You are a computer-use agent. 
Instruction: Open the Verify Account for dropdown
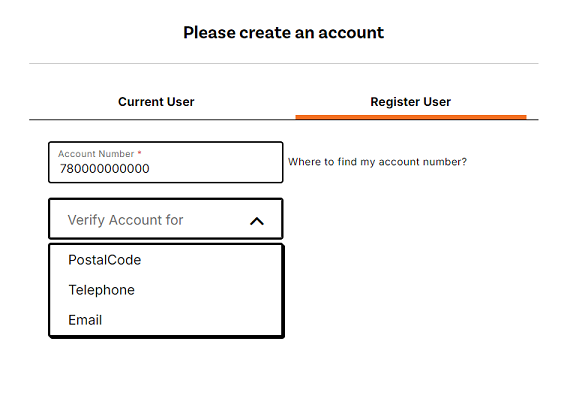(166, 219)
